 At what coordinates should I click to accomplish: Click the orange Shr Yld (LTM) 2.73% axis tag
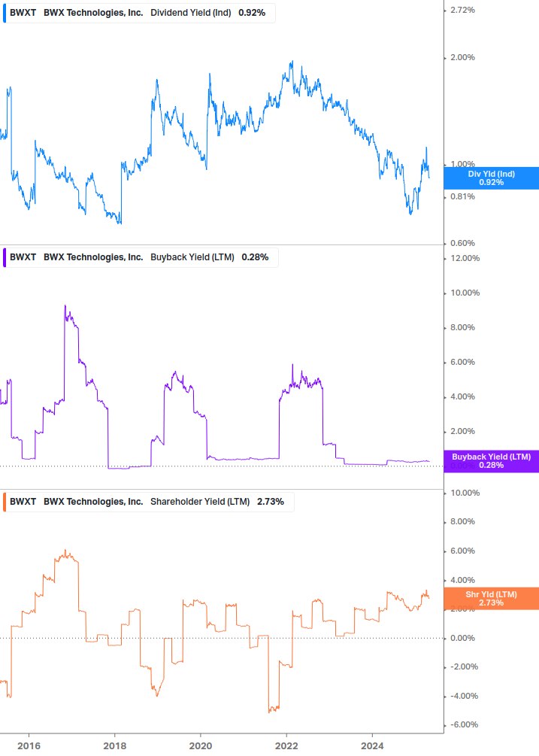[492, 598]
